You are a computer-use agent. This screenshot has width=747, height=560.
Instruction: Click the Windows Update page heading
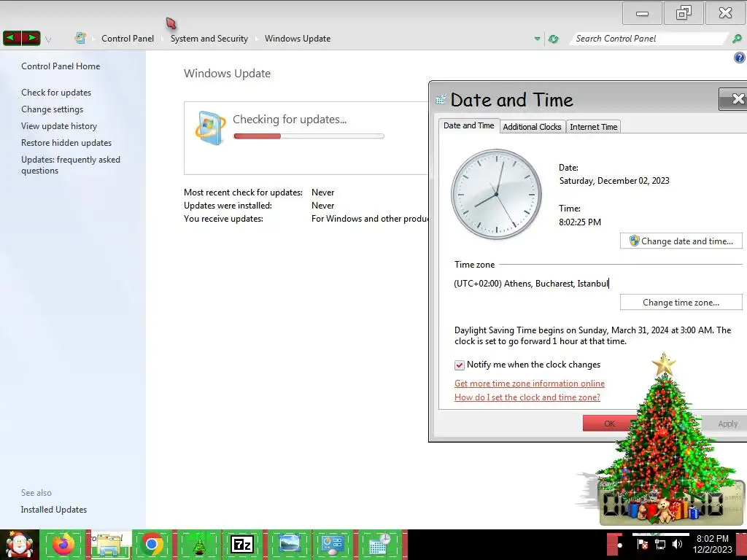point(228,74)
